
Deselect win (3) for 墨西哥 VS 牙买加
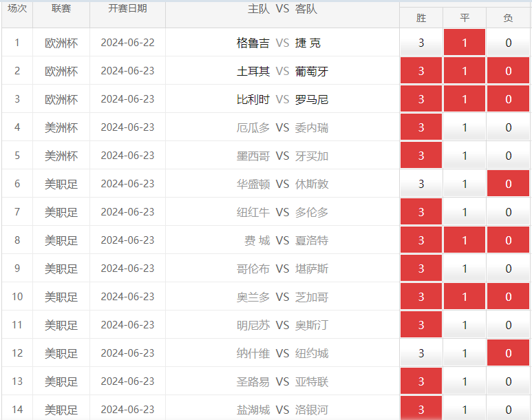coord(421,155)
